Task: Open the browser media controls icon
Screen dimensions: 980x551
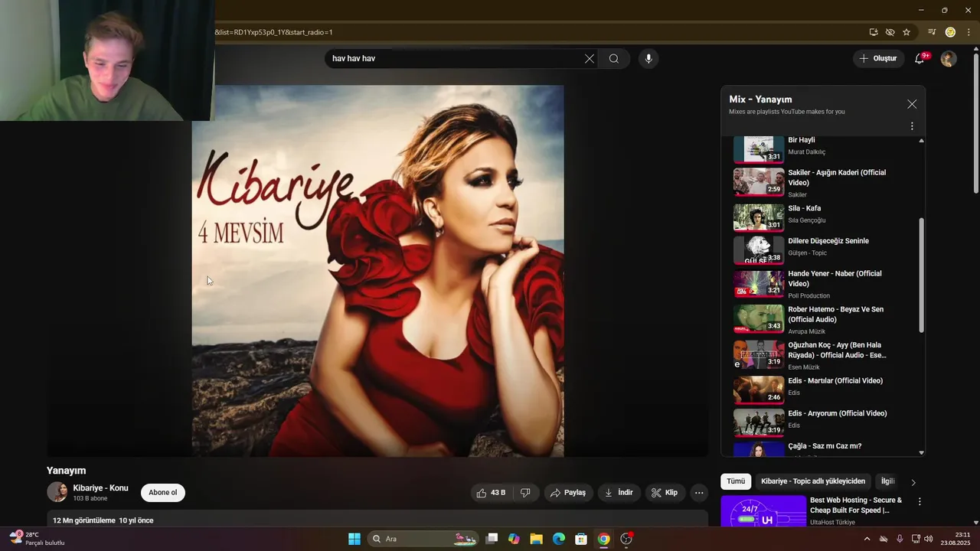Action: click(932, 32)
